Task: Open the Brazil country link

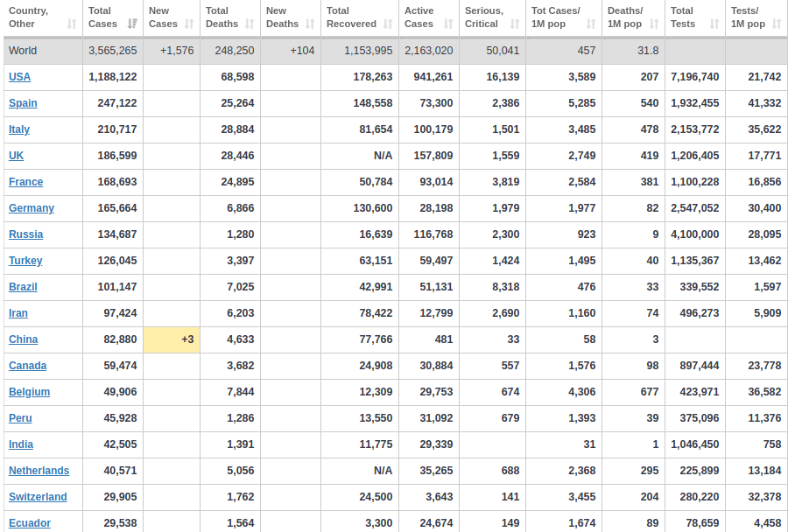Action: pos(23,287)
